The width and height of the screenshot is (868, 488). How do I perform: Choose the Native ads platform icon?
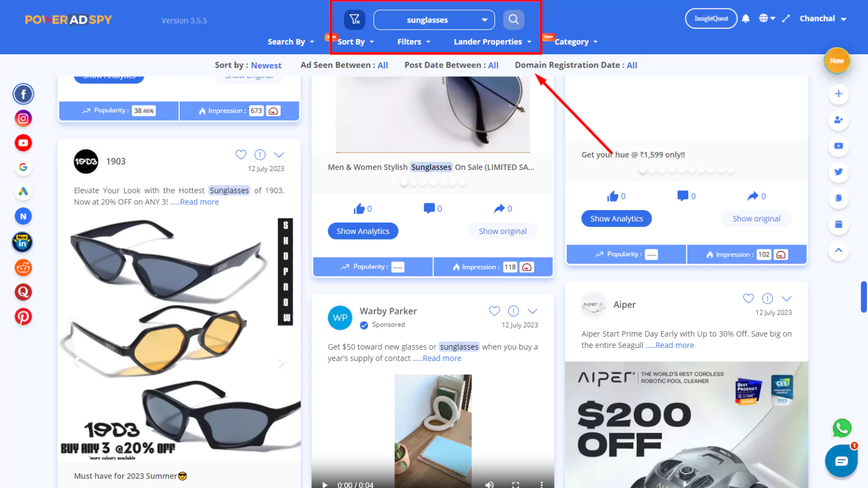click(x=23, y=216)
